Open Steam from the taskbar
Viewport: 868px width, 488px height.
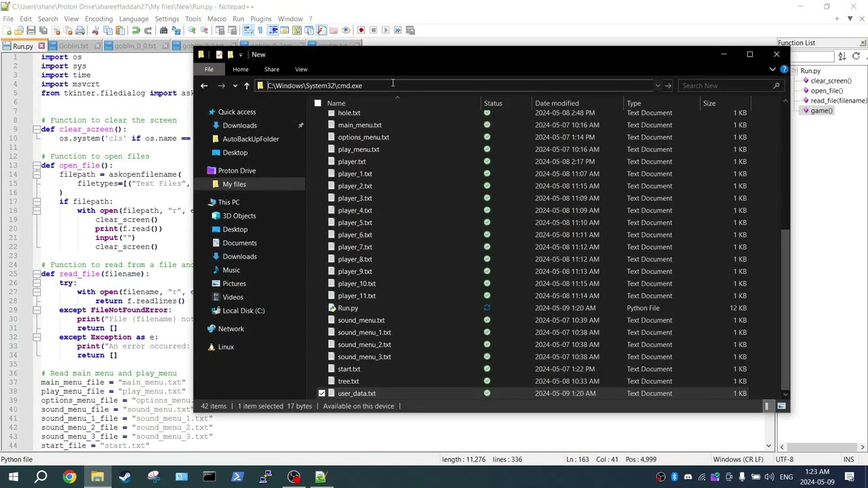click(x=125, y=477)
